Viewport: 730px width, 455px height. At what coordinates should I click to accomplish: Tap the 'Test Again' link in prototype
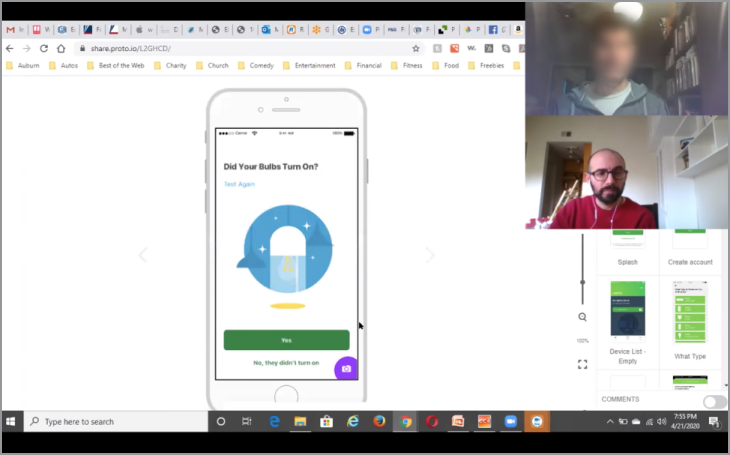[x=239, y=184]
